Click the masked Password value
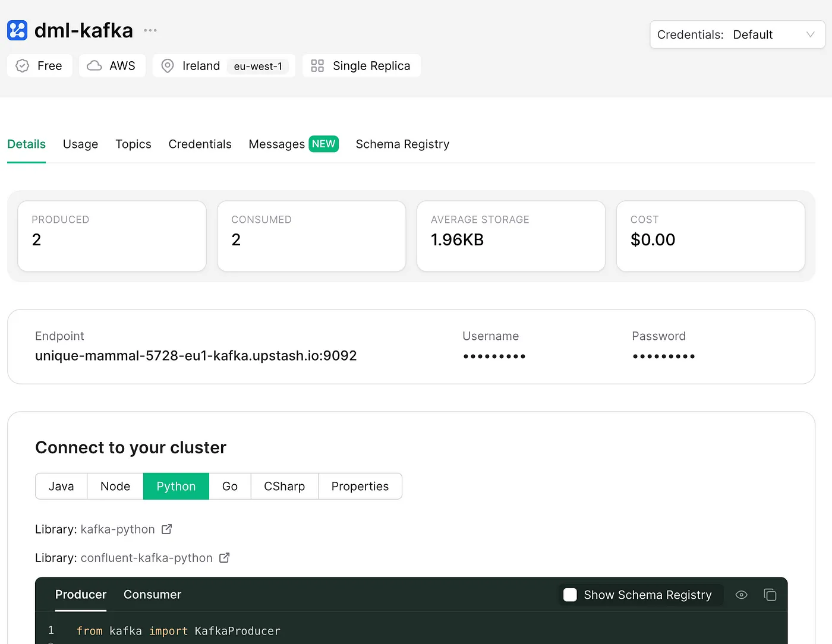This screenshot has width=832, height=644. point(663,356)
